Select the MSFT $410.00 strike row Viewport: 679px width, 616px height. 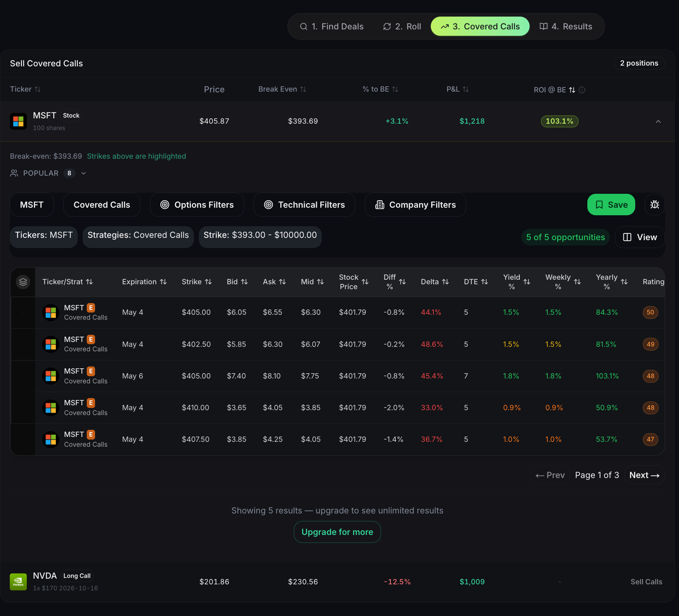338,408
